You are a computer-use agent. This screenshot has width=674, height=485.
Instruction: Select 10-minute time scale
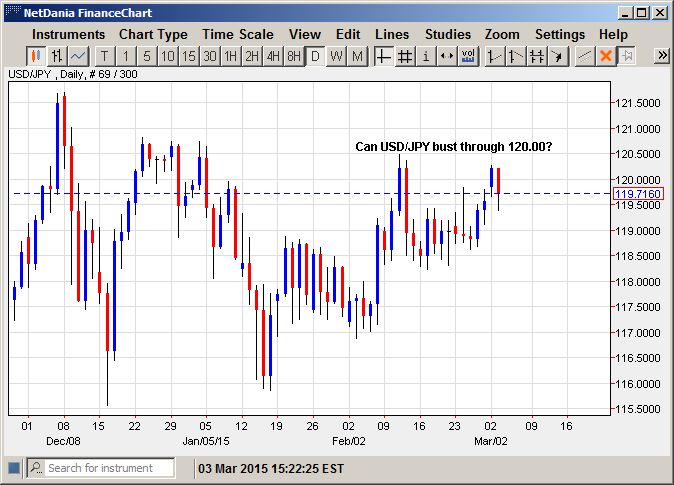168,56
